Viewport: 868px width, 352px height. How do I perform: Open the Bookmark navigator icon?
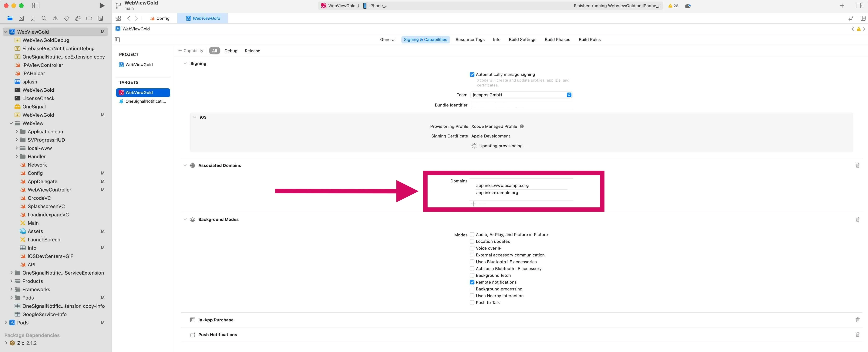click(x=33, y=18)
